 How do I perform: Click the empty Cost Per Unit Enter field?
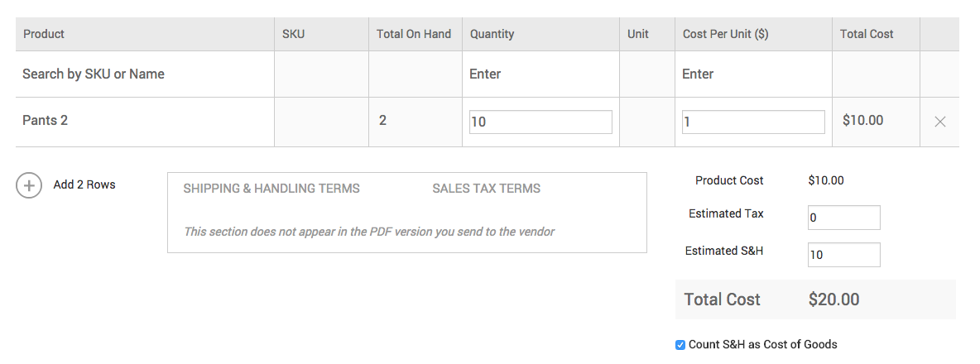tap(753, 74)
